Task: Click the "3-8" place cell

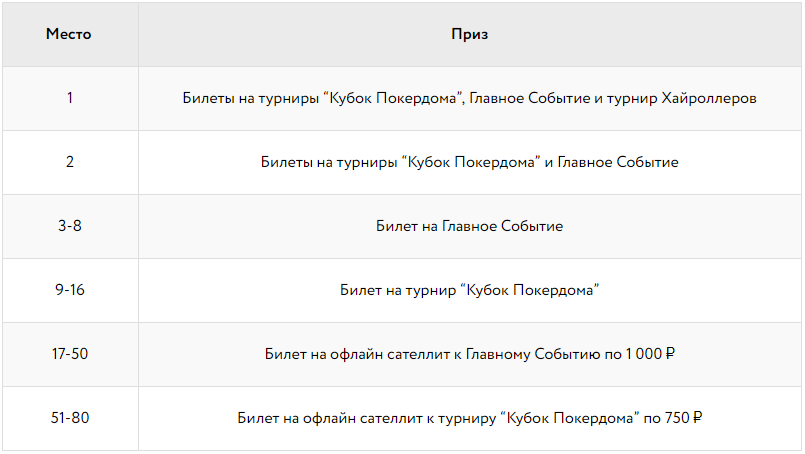Action: pos(69,226)
